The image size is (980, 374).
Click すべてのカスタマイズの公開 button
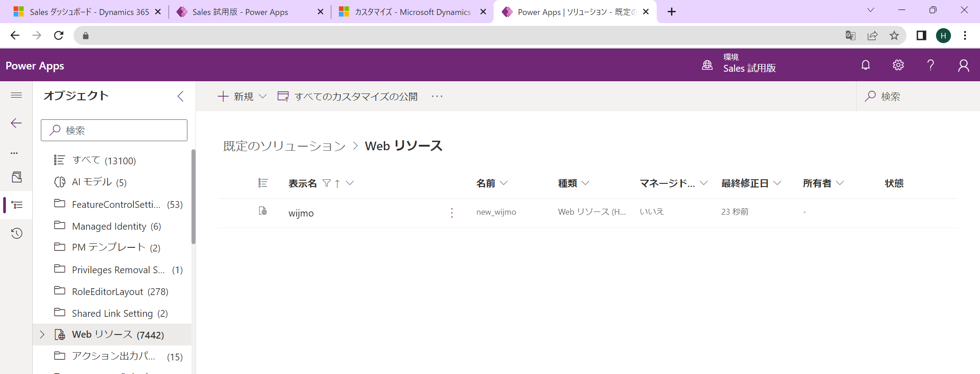[348, 96]
